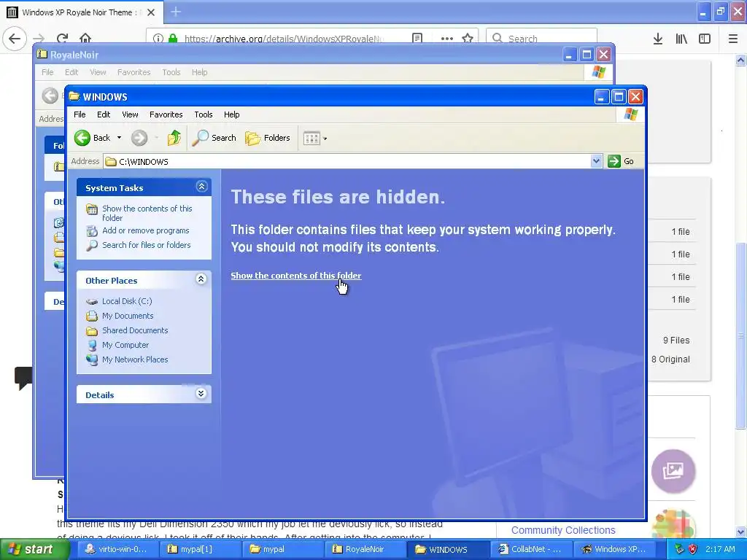
Task: Open the File menu in WINDOWS window
Action: tap(80, 114)
